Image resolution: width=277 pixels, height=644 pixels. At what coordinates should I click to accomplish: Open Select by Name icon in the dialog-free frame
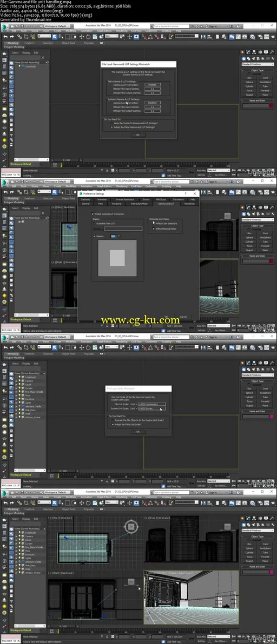[60, 502]
